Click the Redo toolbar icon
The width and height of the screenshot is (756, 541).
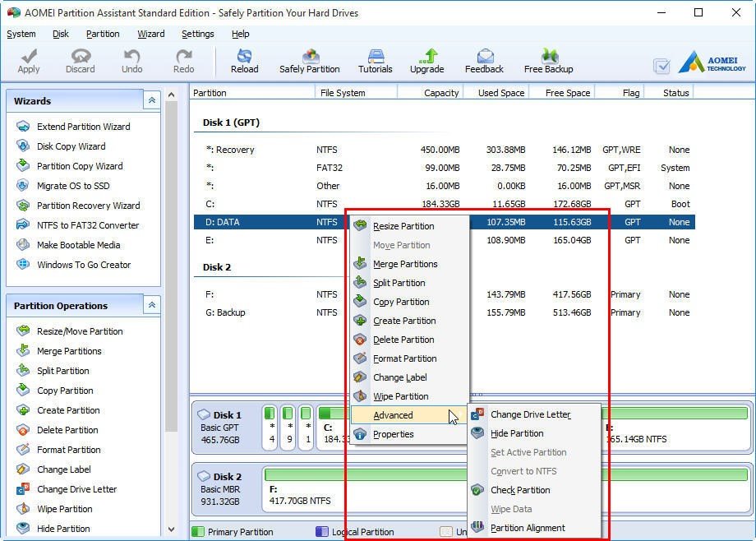183,59
